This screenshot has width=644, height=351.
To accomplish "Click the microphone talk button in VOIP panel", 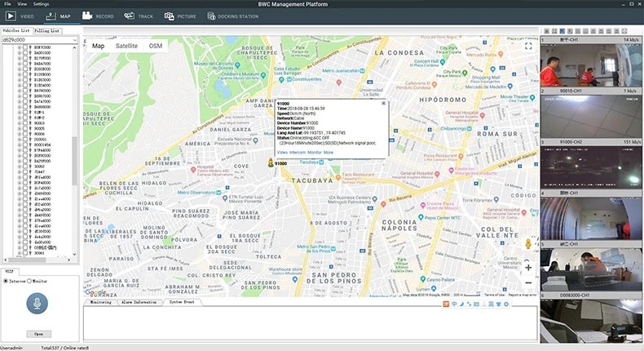I will click(37, 304).
